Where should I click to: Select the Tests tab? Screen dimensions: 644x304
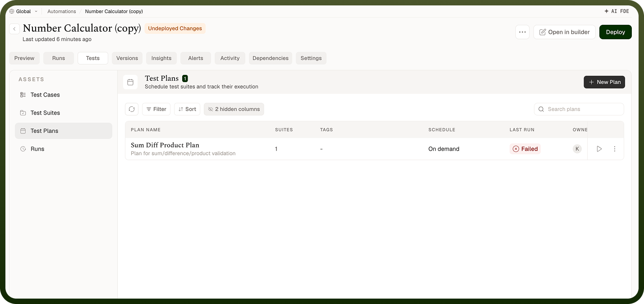[93, 58]
